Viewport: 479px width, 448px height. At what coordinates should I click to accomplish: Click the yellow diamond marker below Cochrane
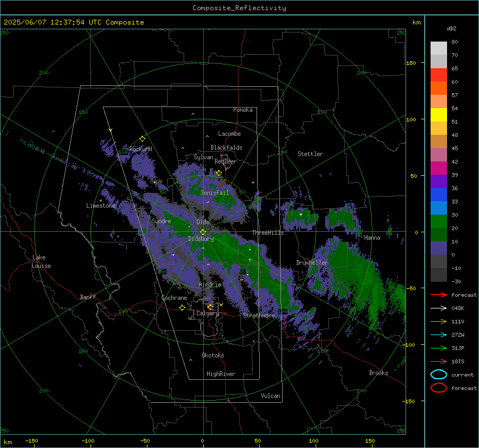coord(182,308)
